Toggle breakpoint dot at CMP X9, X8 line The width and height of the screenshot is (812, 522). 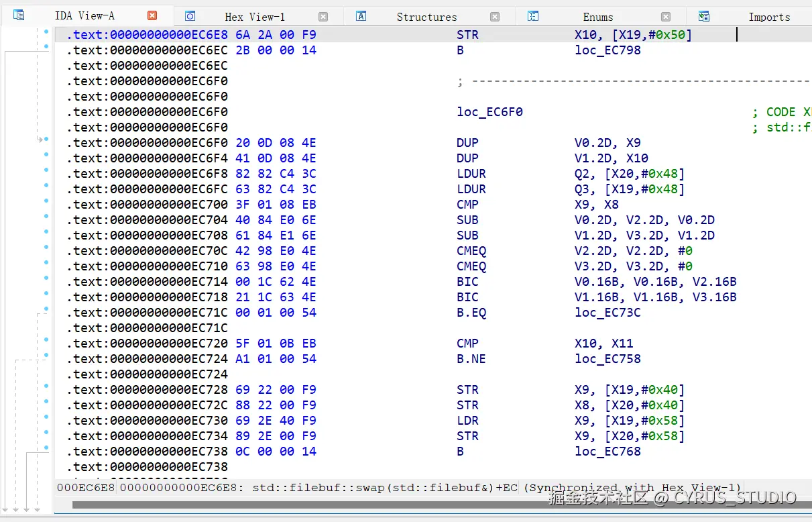pyautogui.click(x=46, y=201)
